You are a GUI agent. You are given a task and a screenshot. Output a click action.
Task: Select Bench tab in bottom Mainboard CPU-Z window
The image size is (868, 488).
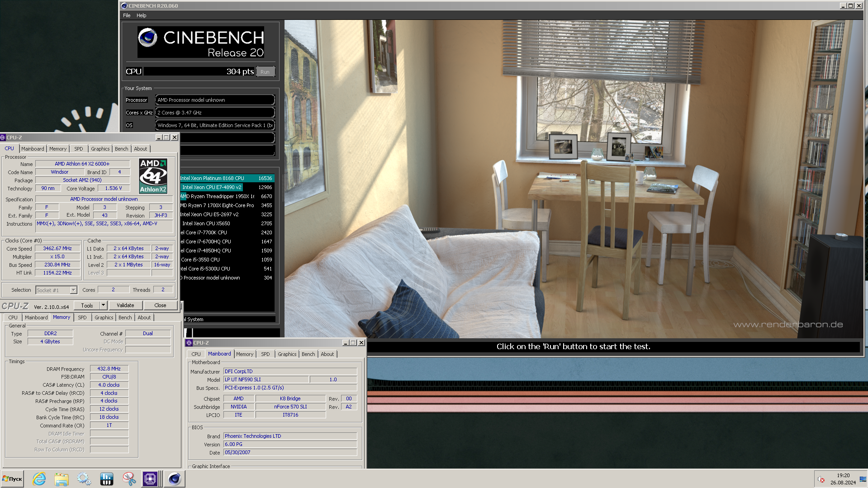click(308, 354)
